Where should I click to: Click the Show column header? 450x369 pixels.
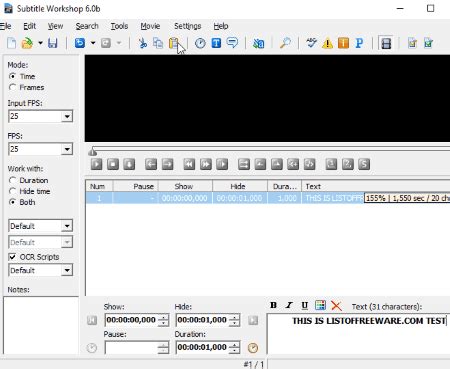(185, 186)
